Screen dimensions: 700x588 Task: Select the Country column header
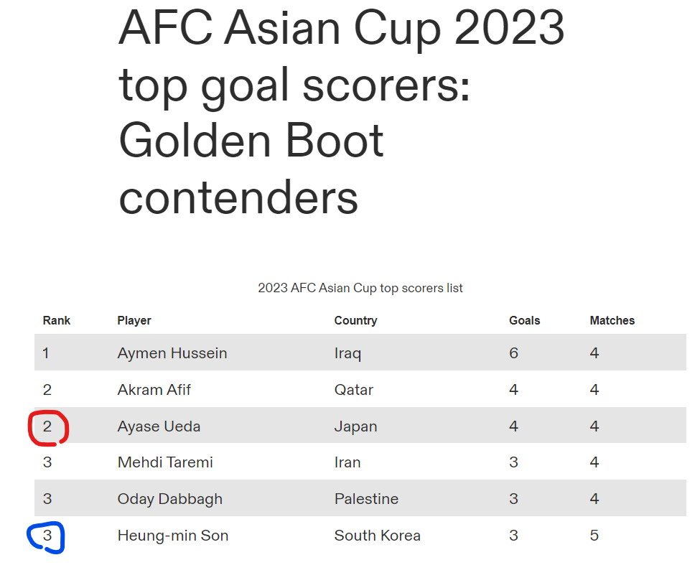[x=355, y=321]
